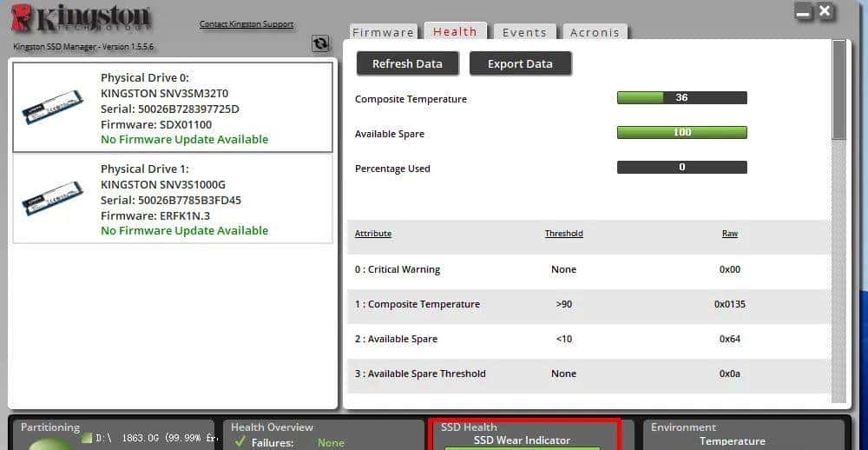Click the raw value 0x64
Screen dimensions: 868x450
pyautogui.click(x=730, y=339)
